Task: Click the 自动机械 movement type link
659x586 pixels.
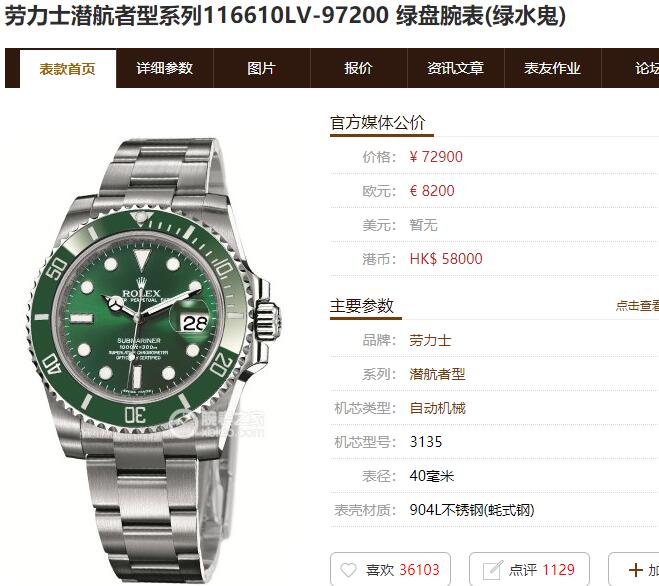Action: pos(438,408)
